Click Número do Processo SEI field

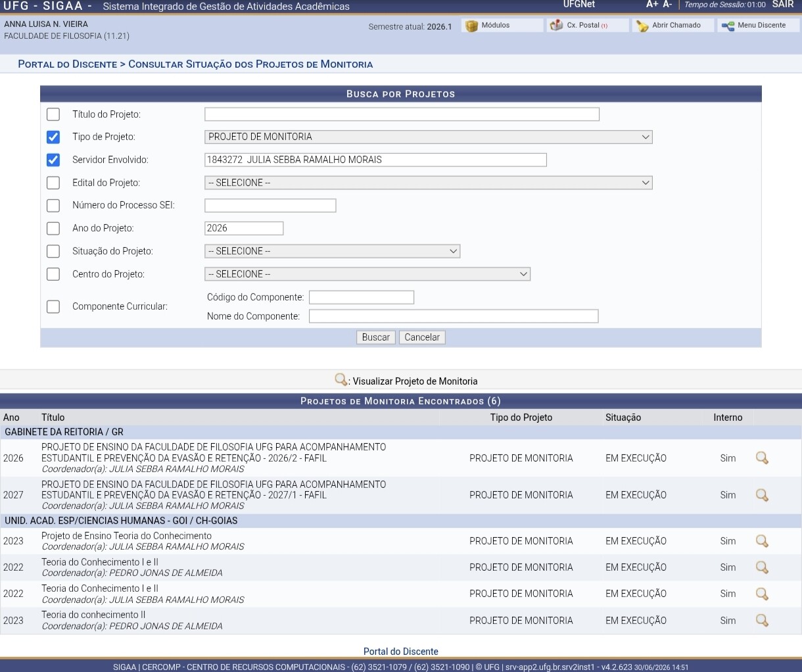click(x=270, y=205)
